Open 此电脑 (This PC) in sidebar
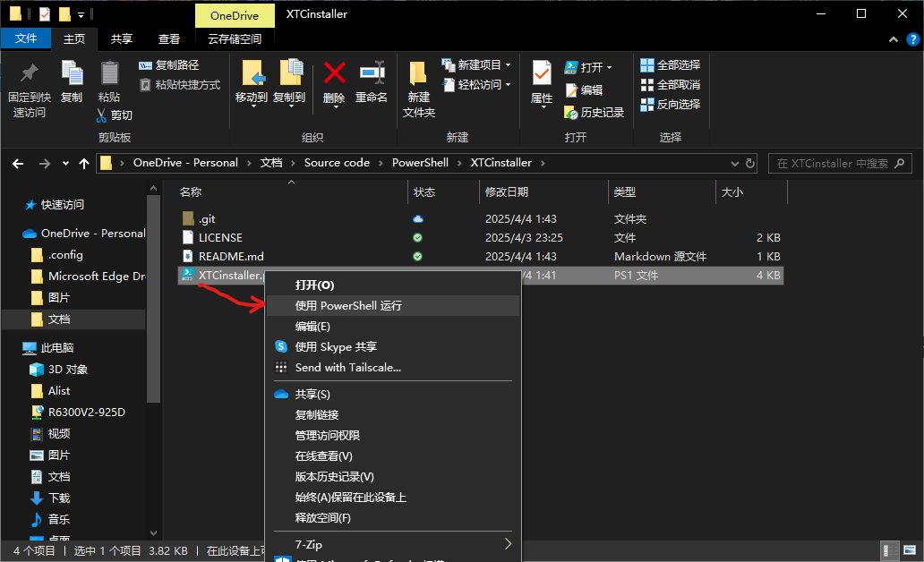This screenshot has width=924, height=562. coord(57,347)
